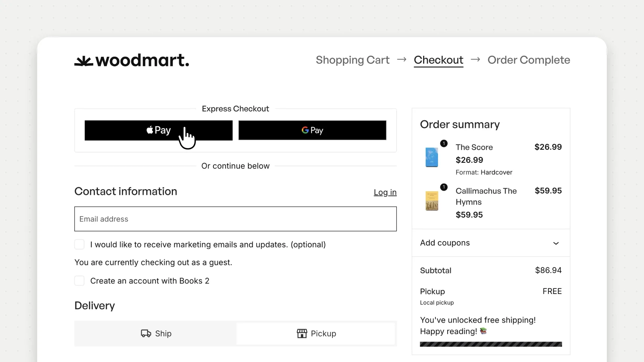Screen dimensions: 644x362
Task: Click the truck icon in Ship
Action: [x=146, y=333]
